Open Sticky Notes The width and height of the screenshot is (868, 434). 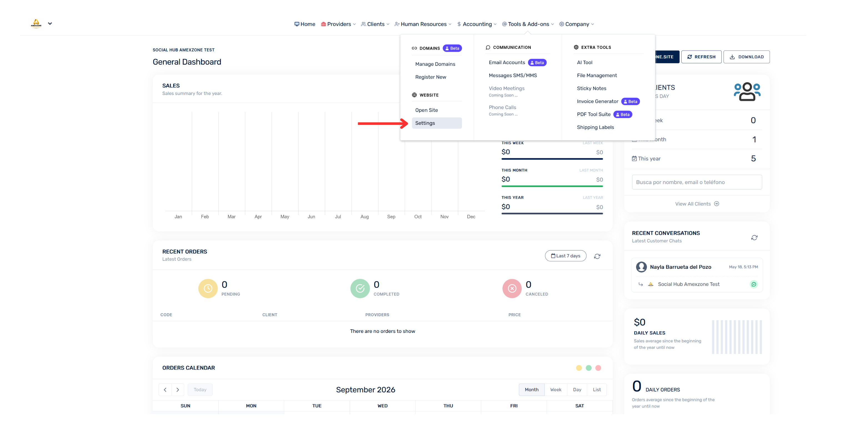pos(591,88)
